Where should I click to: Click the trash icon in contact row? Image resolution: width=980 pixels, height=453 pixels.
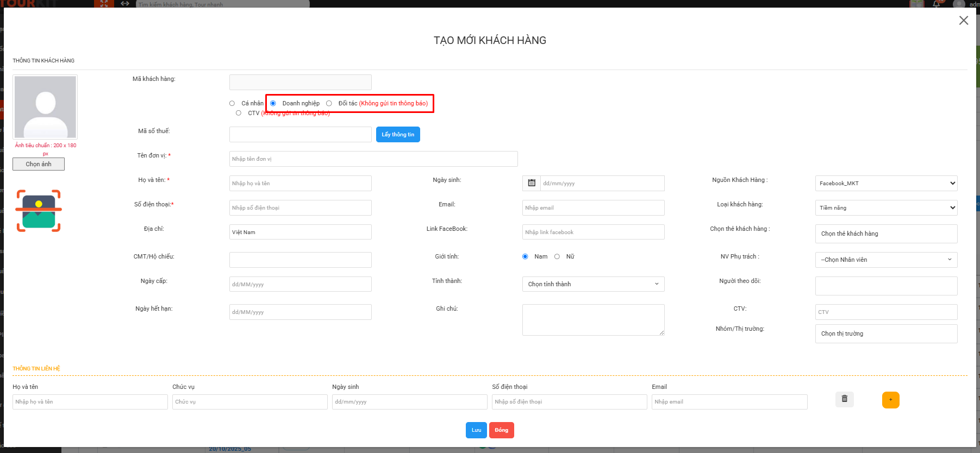point(844,399)
